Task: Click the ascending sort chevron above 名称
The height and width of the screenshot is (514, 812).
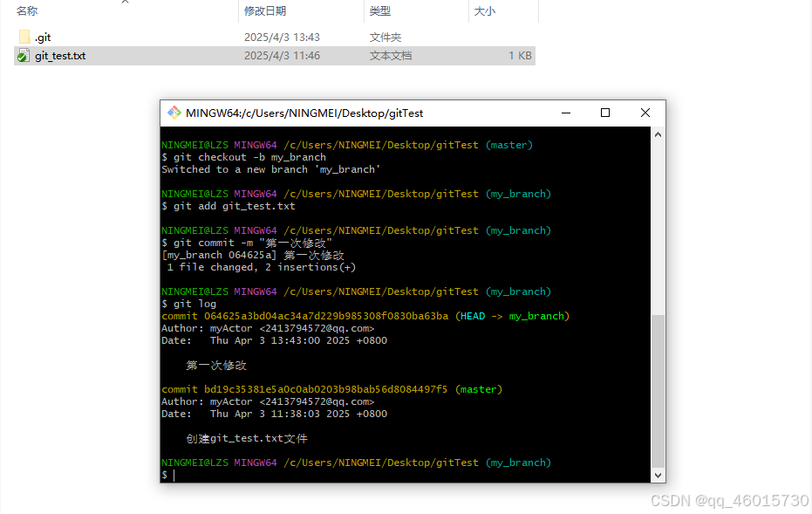Action: click(124, 3)
